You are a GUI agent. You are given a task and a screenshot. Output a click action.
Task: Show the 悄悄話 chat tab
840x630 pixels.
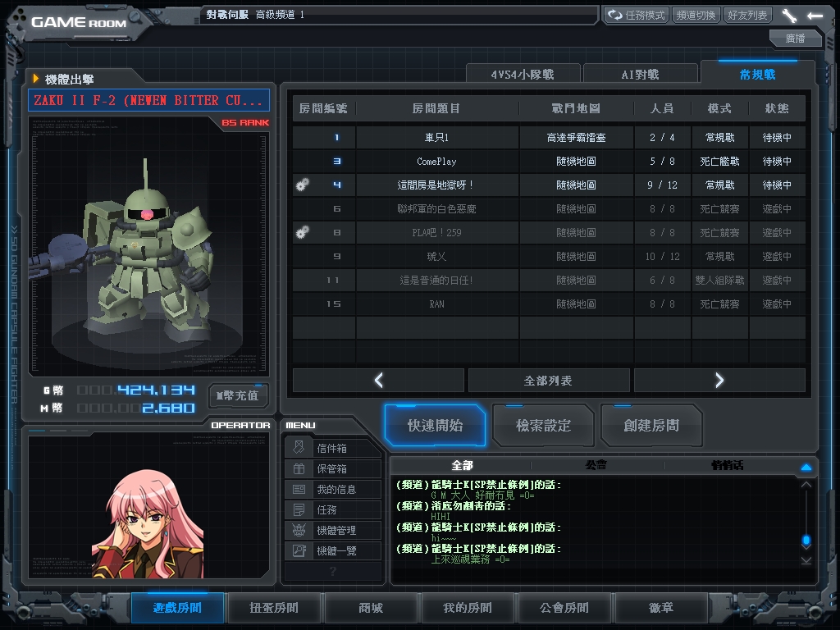[x=728, y=465]
